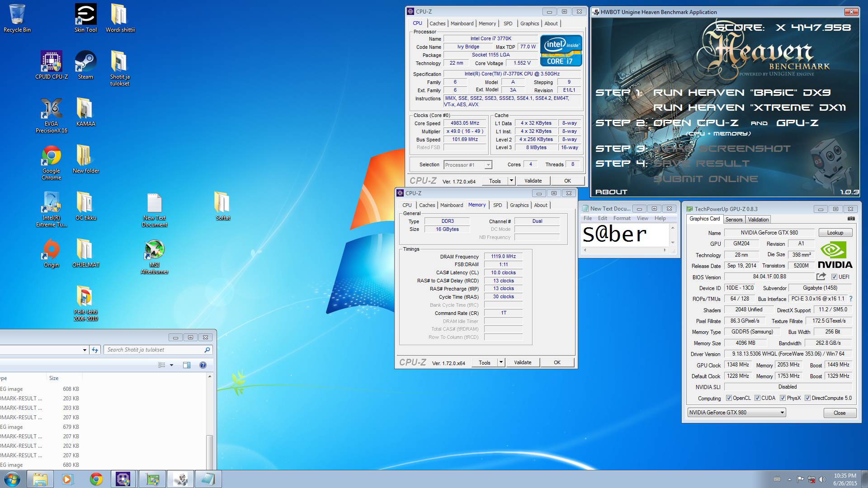Click the GPU-Z Lookup button

[835, 233]
